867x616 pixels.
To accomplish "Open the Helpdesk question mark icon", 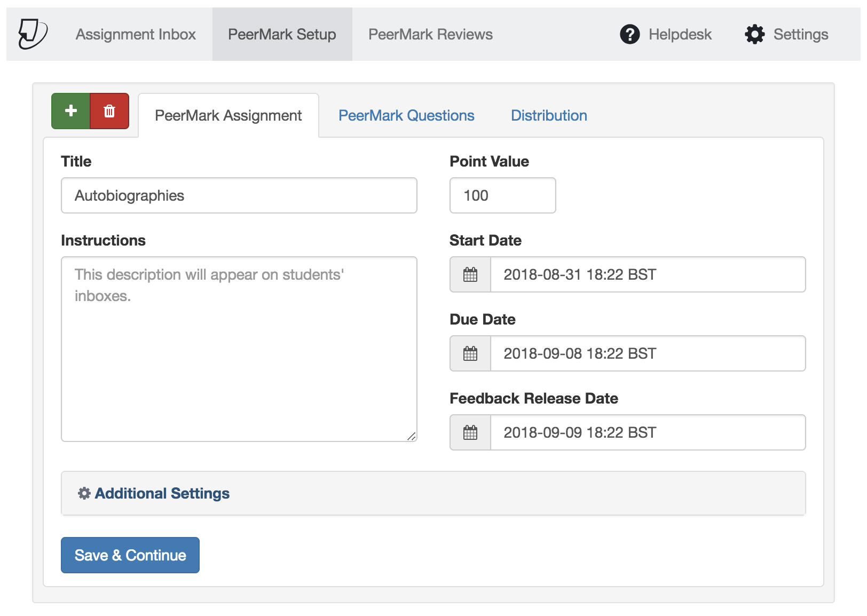I will 630,34.
